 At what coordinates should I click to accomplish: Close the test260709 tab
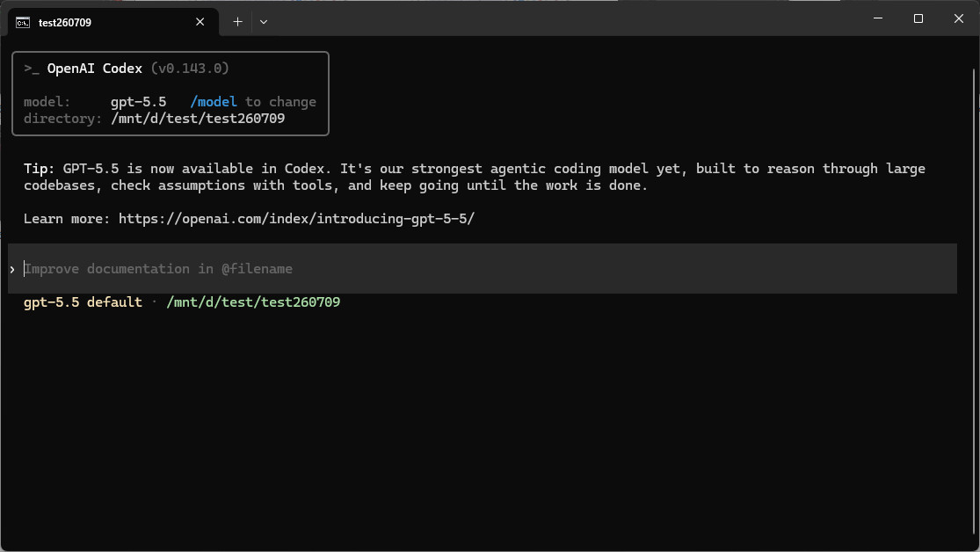tap(200, 22)
